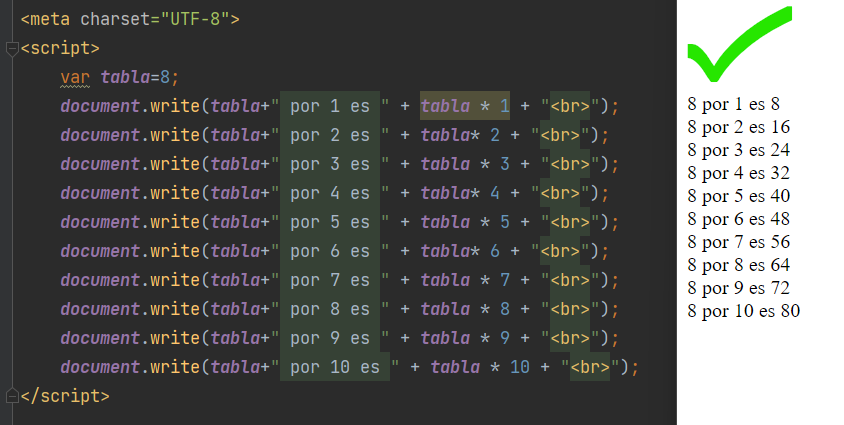Click the green checkmark icon
This screenshot has width=844, height=425.
coord(737,45)
